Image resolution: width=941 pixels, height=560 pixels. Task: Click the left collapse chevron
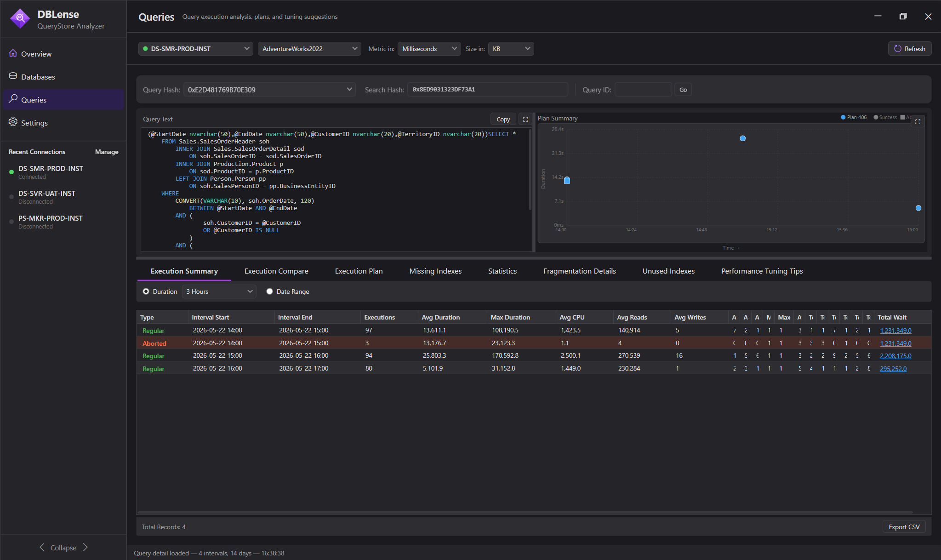42,547
